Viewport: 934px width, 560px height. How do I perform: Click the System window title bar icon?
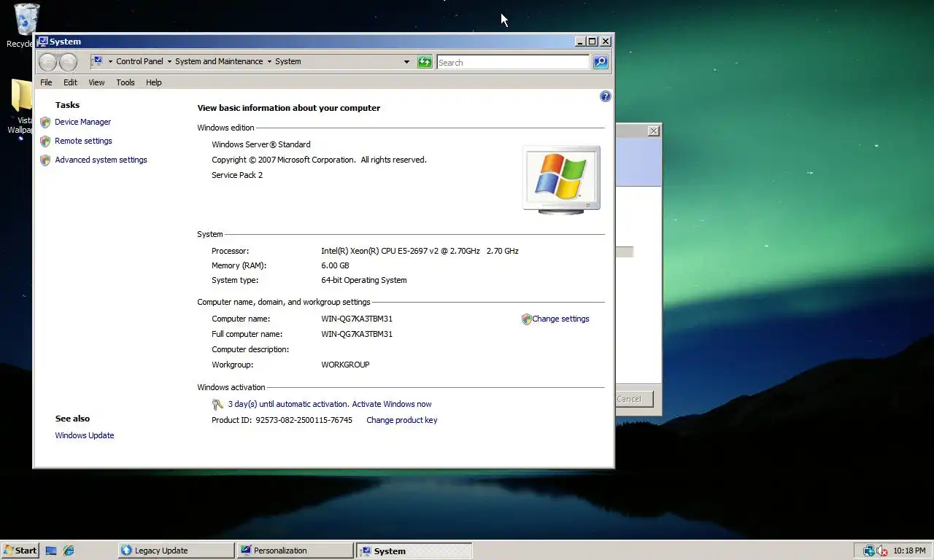(x=42, y=42)
